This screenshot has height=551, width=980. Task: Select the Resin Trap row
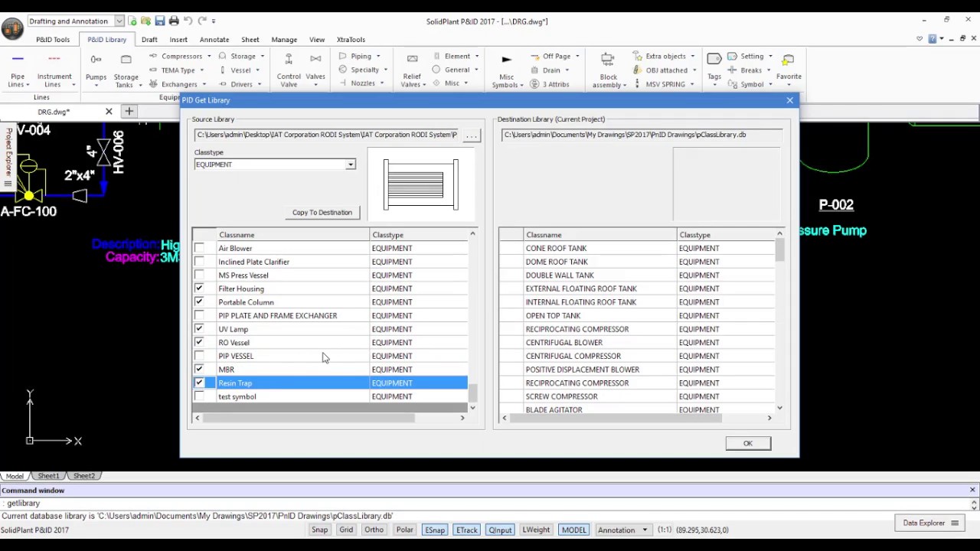click(x=330, y=383)
